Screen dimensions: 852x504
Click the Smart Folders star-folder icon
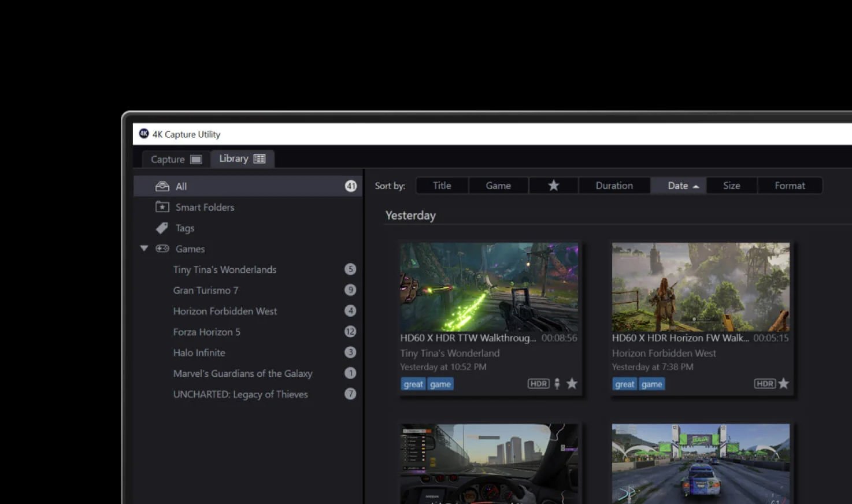[162, 207]
